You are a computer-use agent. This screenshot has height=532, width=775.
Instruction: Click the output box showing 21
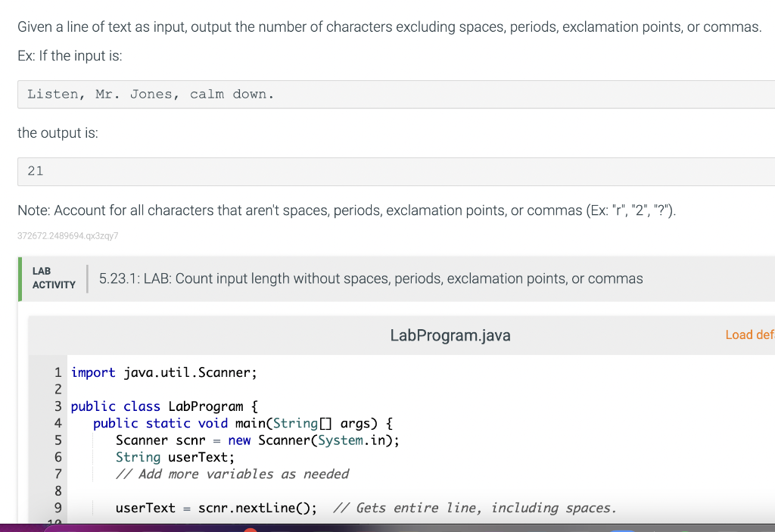[x=35, y=171]
